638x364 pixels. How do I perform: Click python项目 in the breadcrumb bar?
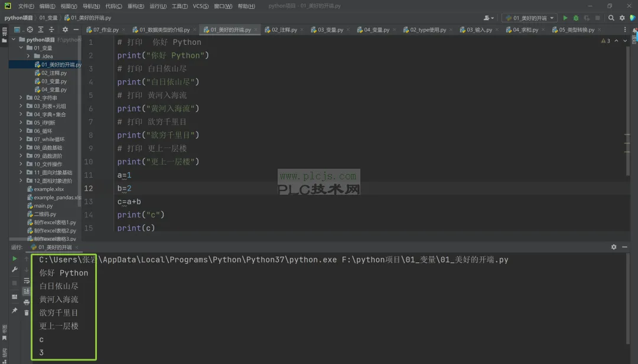click(x=18, y=18)
